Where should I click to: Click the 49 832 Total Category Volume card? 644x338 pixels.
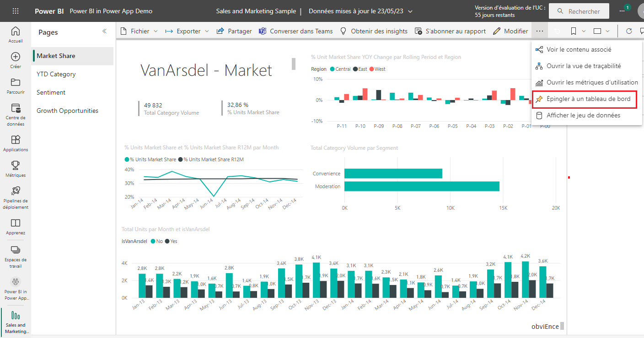coord(169,108)
